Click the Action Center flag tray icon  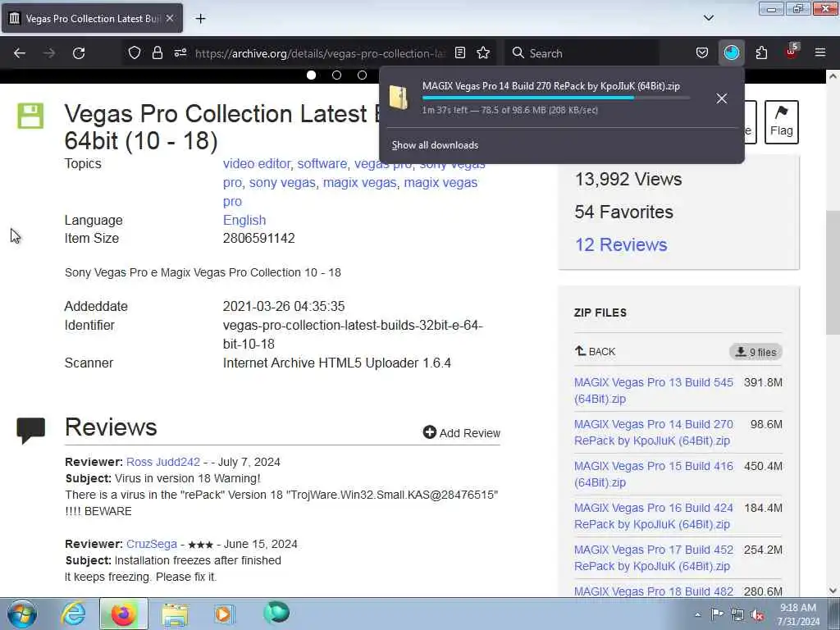pos(717,614)
